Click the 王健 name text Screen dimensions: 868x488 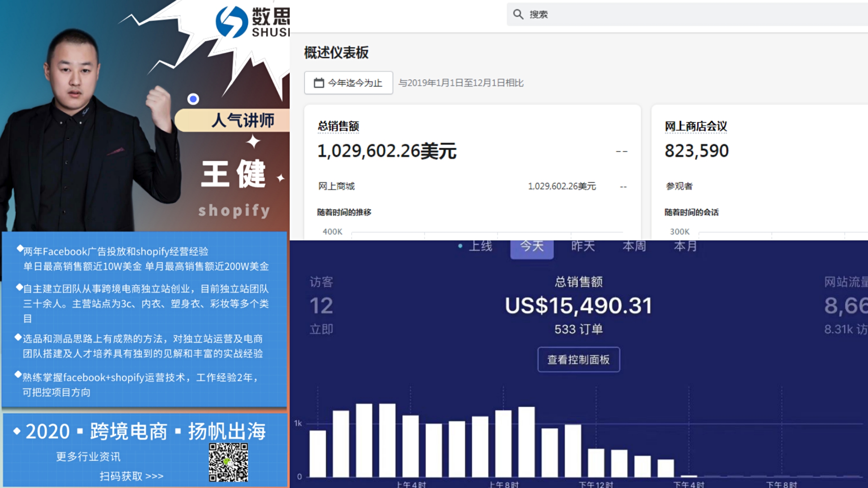234,174
